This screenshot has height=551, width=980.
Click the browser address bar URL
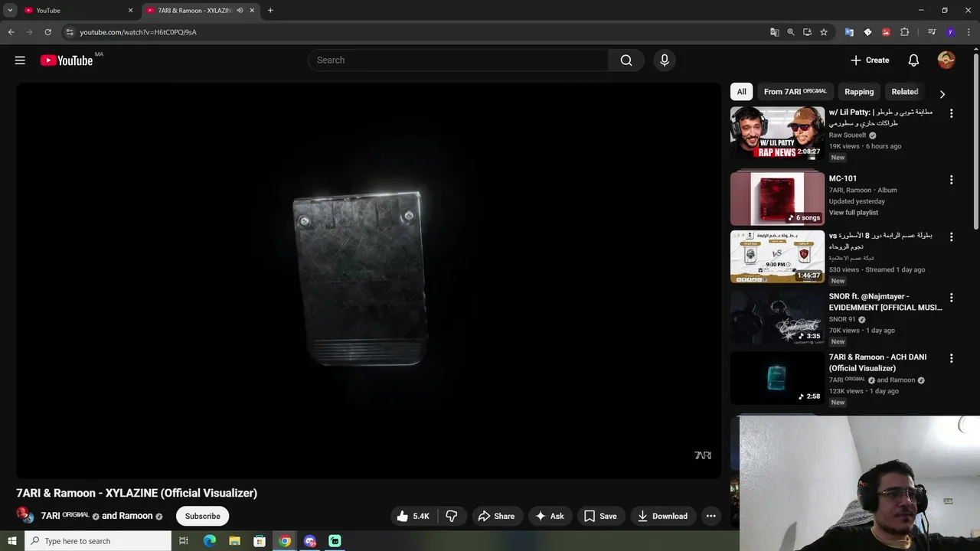click(x=139, y=32)
